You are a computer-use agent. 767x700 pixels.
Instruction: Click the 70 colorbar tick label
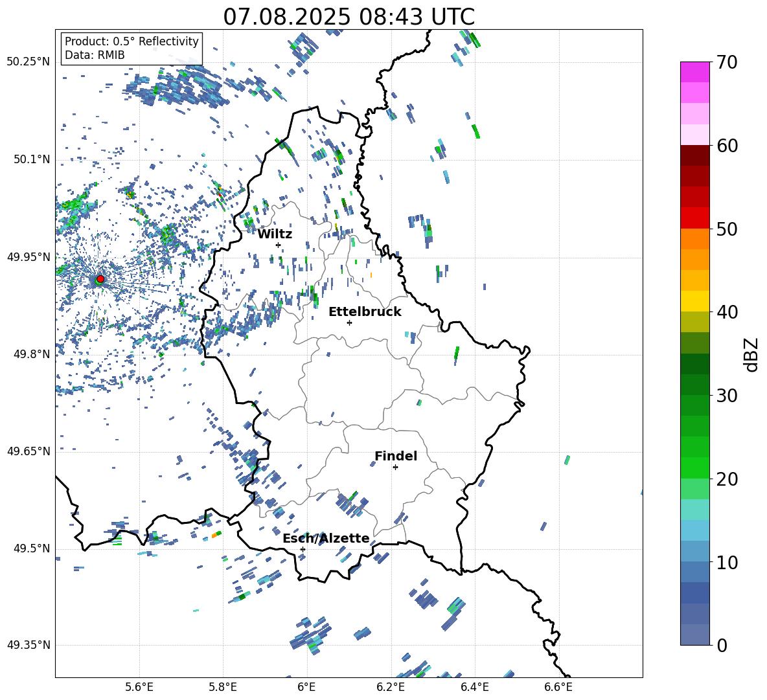coord(727,63)
